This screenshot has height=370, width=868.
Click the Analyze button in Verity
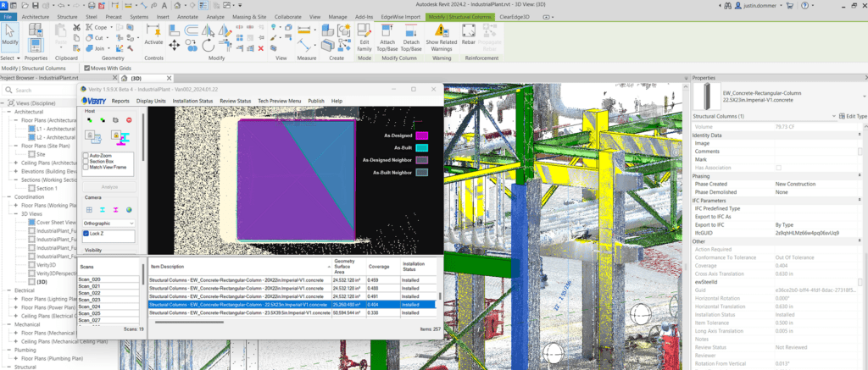point(109,187)
